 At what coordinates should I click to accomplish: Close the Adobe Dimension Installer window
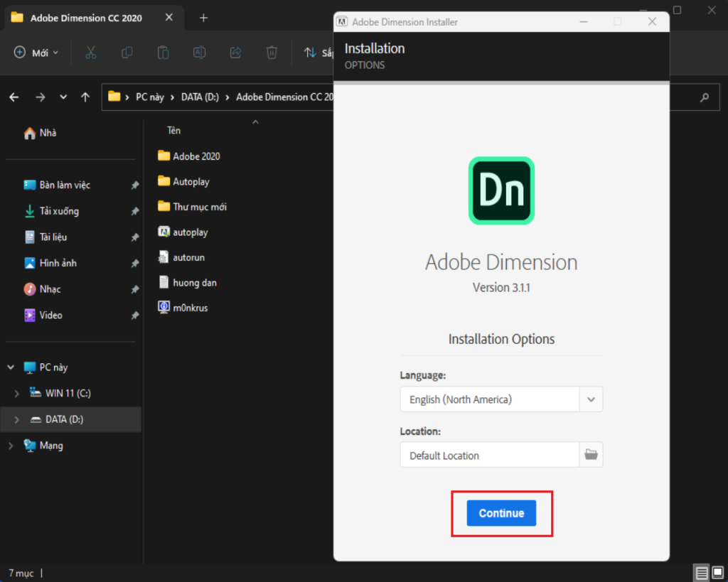tap(652, 22)
